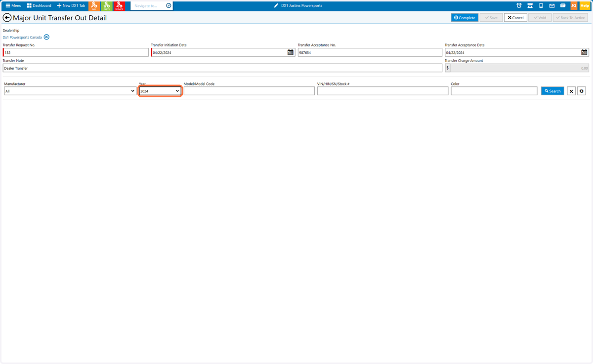Screen dimensions: 593x364
Task: Click the VIN/HIN/SN/Stock # field
Action: [382, 91]
